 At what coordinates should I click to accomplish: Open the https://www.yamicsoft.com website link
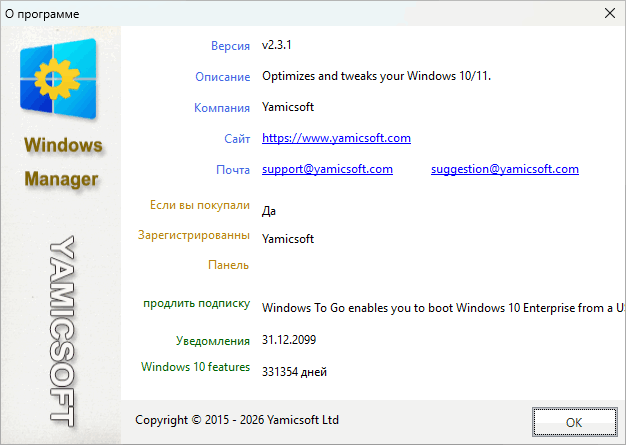click(x=336, y=138)
